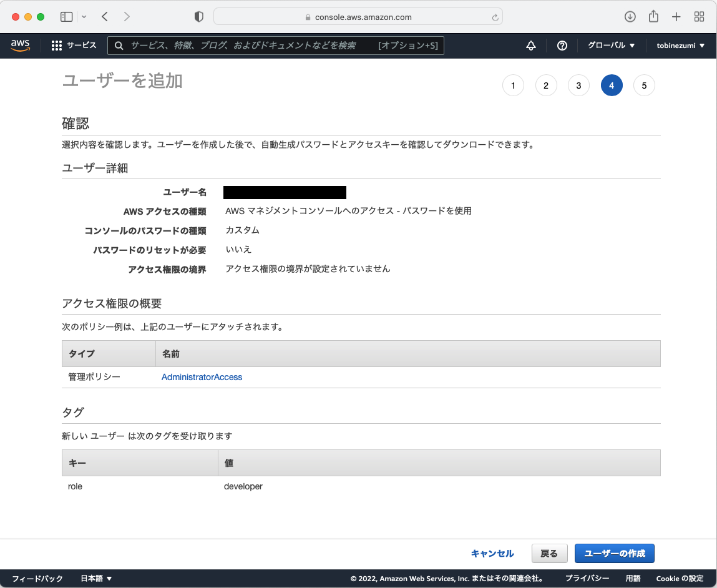This screenshot has width=717, height=588.
Task: Click the search magnifier icon
Action: (119, 46)
